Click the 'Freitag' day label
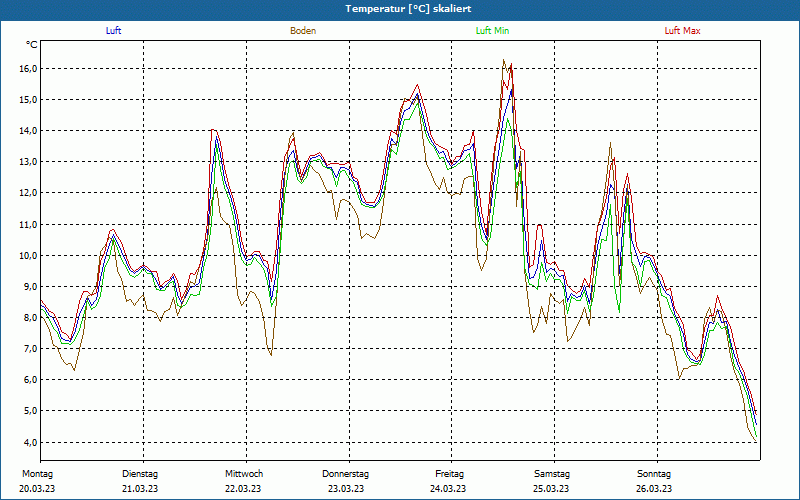The image size is (800, 500). point(449,474)
